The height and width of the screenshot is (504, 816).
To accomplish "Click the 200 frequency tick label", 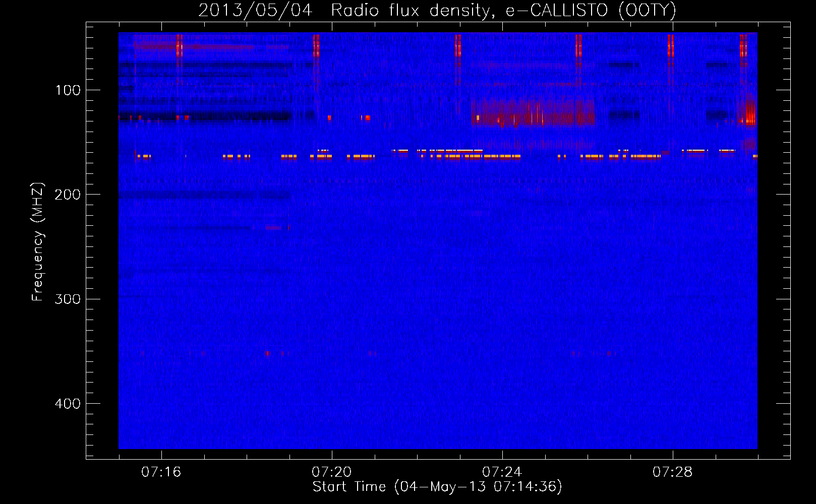I will (68, 195).
